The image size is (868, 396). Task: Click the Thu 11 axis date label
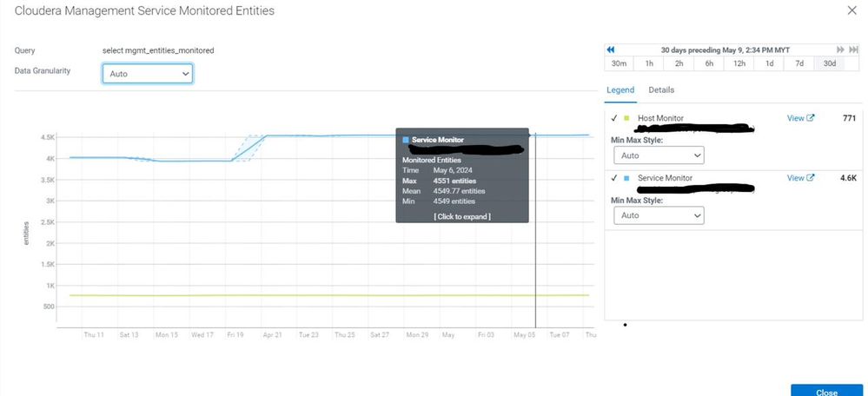[94, 335]
